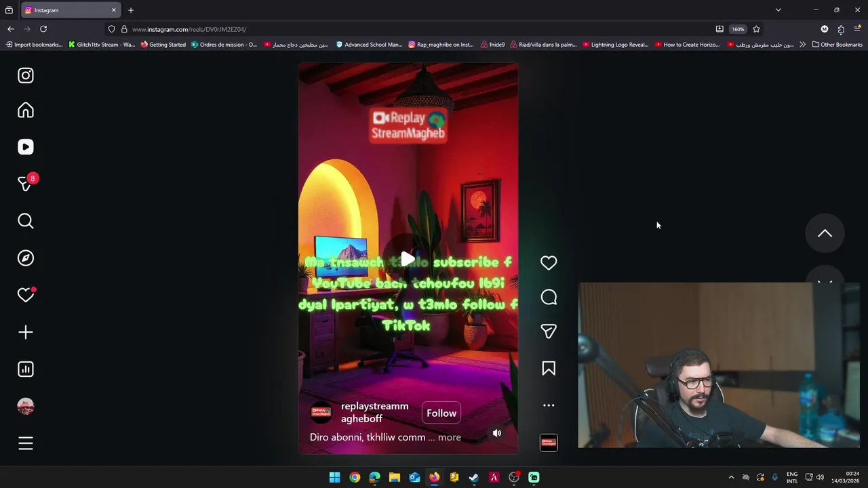Open Firefox View tab-history icon
The image size is (868, 488).
point(9,10)
